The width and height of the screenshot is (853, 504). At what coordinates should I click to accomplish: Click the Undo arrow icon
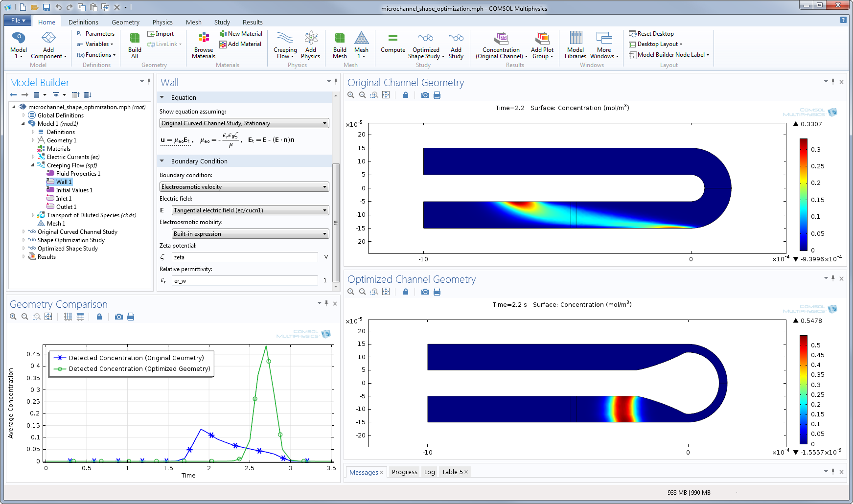58,7
